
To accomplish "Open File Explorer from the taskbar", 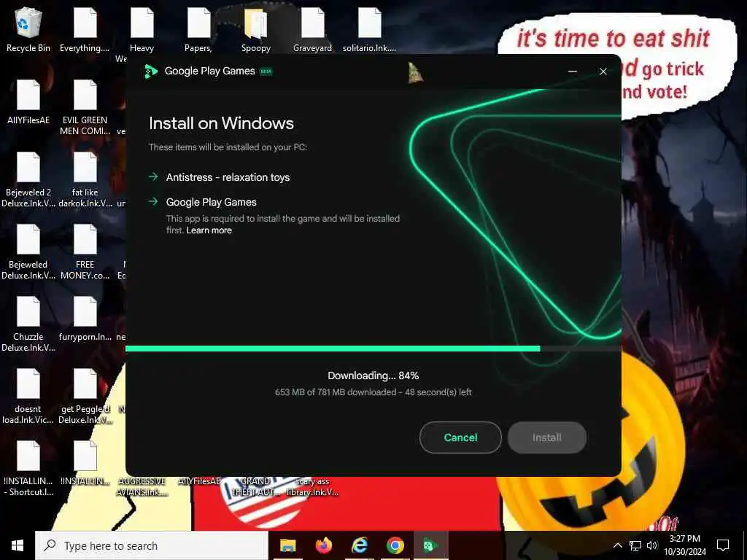I will [x=287, y=545].
